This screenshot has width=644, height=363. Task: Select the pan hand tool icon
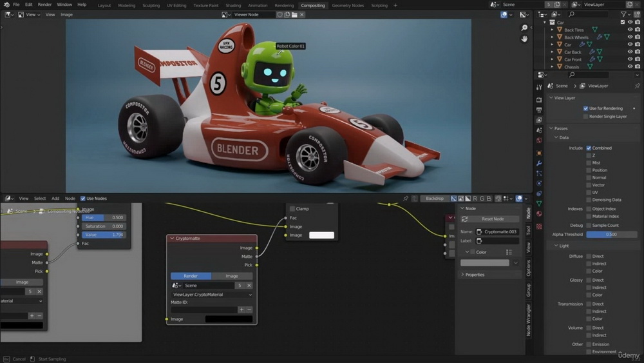(524, 39)
